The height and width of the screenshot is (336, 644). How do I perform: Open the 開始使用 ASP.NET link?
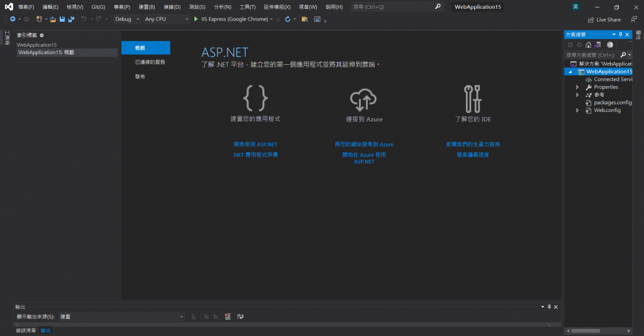coord(255,144)
